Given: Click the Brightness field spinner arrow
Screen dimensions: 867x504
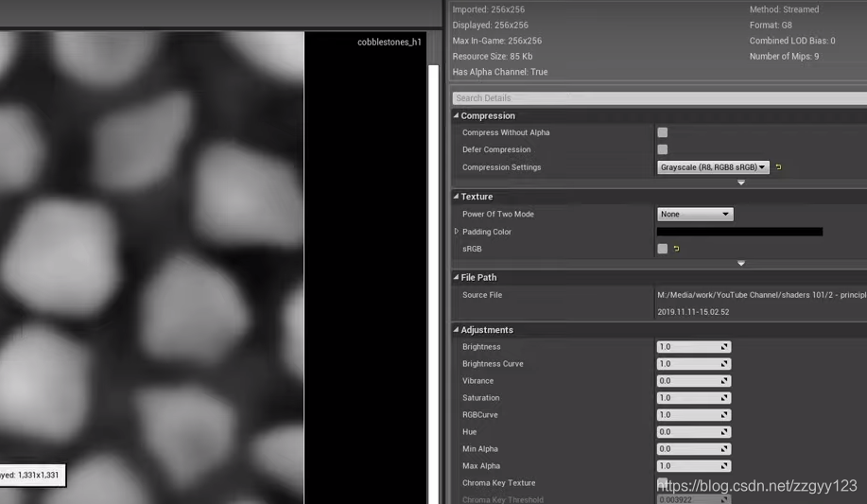Looking at the screenshot, I should coord(724,347).
